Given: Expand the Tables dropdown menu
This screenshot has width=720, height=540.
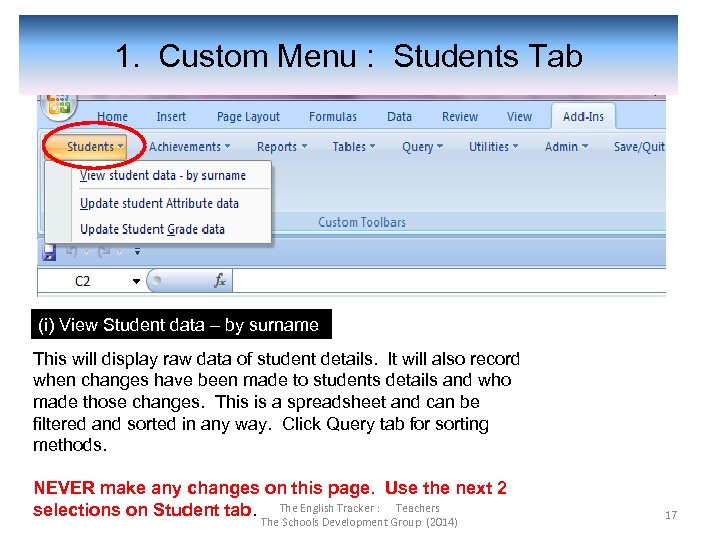Looking at the screenshot, I should [x=354, y=146].
